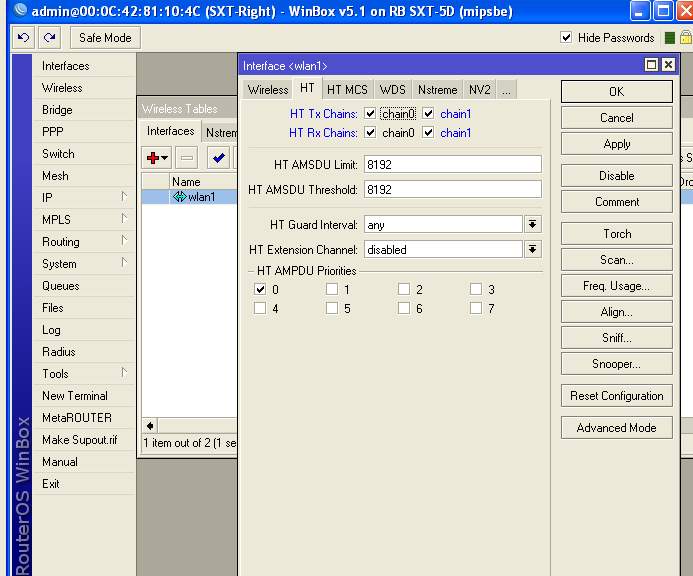
Task: Check HT AMPDU priority 3
Action: pos(476,289)
